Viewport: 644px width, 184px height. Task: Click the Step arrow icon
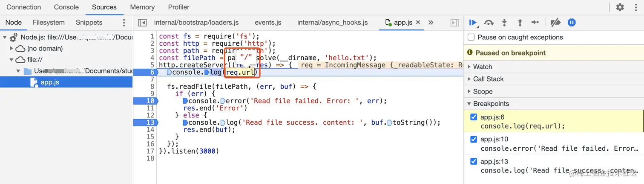535,23
